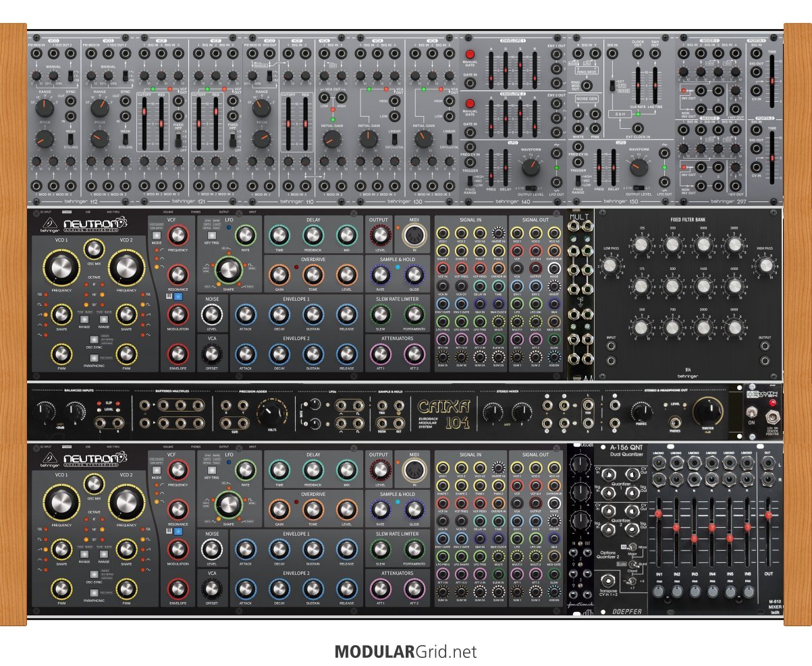Click Fixed Filter Bank 5600 Hz knob
Viewport: 812px width, 666px height.
735,327
